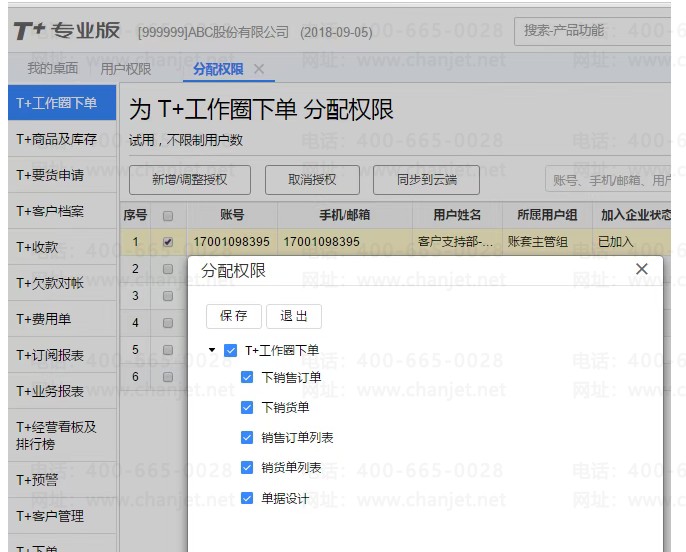Open T+订阅报表 in sidebar

click(62, 355)
